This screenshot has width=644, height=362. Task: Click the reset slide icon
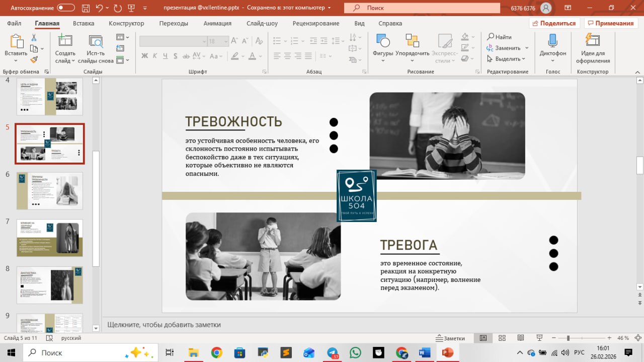coord(120,49)
